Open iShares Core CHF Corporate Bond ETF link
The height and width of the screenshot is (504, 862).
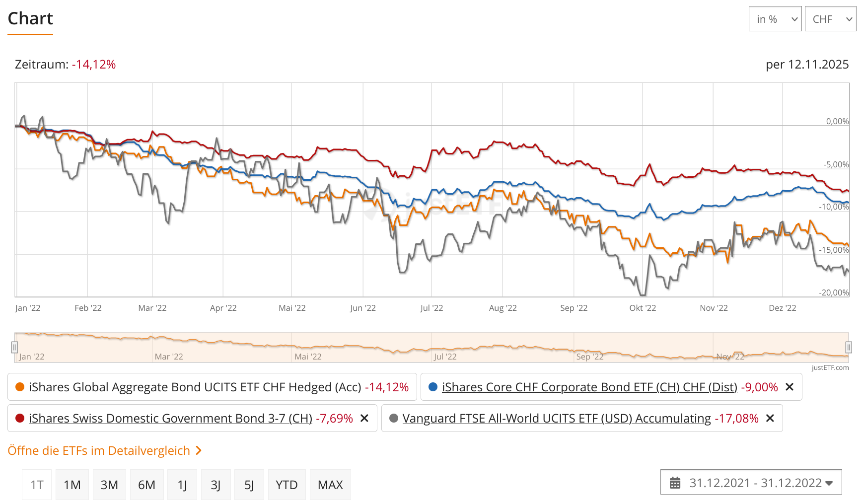click(589, 387)
